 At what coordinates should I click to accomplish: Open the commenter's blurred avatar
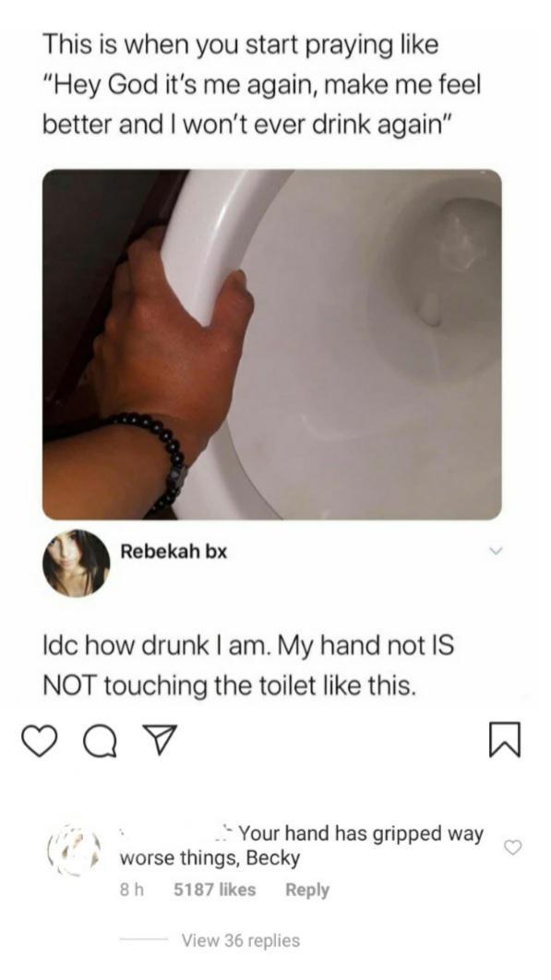73,848
